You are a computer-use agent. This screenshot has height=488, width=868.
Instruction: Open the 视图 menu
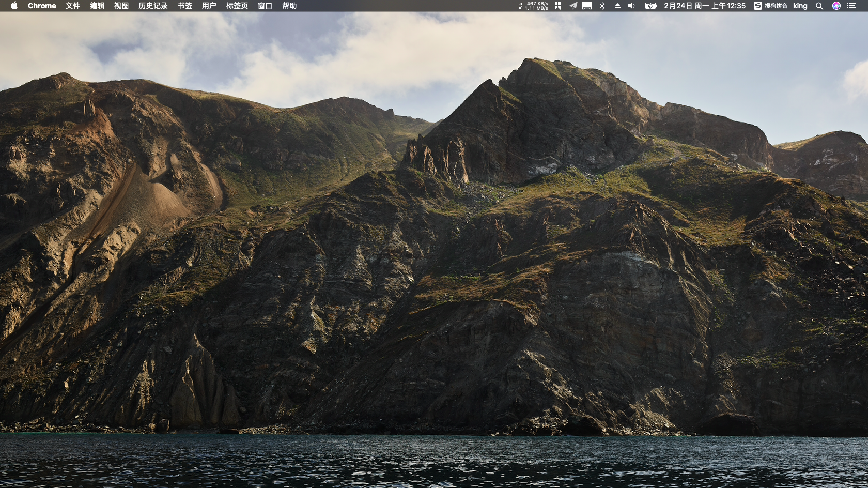(x=121, y=6)
